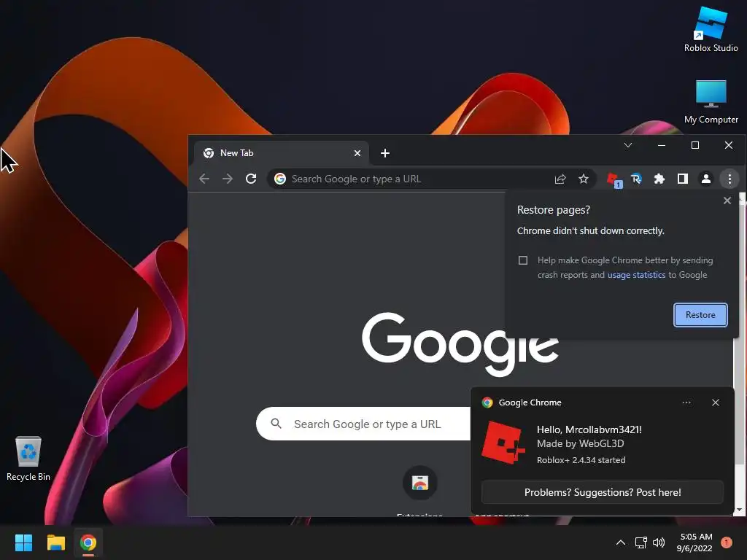The width and height of the screenshot is (747, 560).
Task: Click the Google G icon in address bar
Action: [280, 179]
